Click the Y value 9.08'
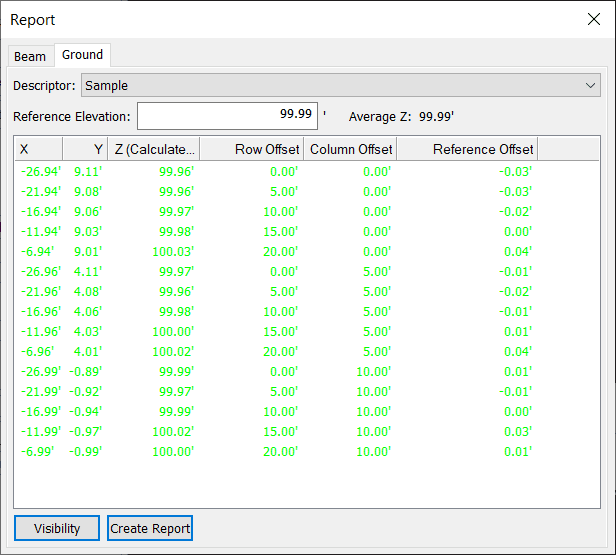This screenshot has width=616, height=555. (x=88, y=192)
